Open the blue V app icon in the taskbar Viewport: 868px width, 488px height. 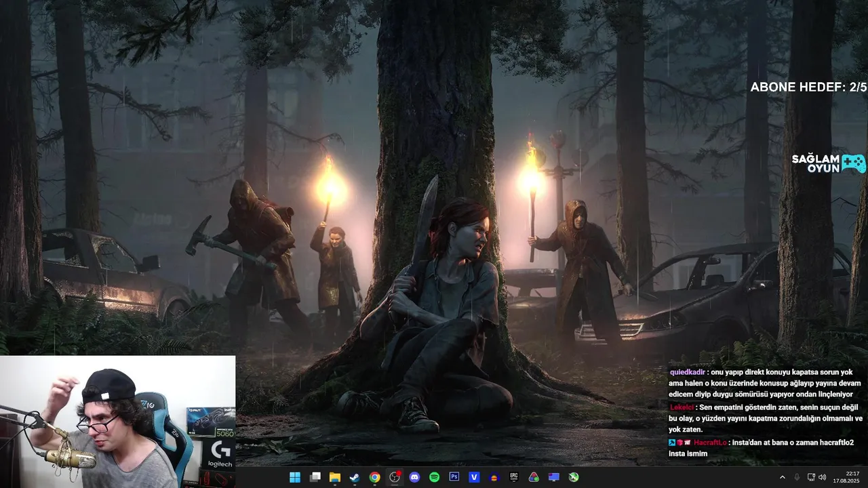click(x=474, y=477)
